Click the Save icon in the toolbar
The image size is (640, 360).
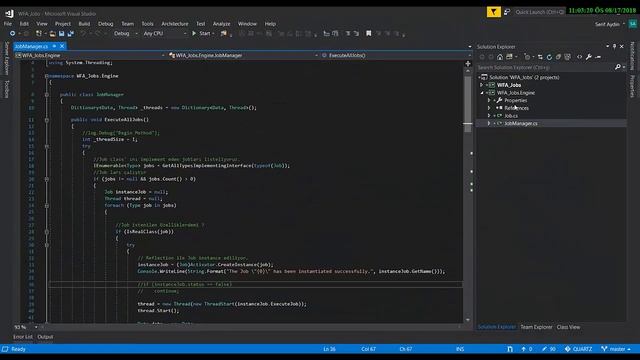(61, 33)
